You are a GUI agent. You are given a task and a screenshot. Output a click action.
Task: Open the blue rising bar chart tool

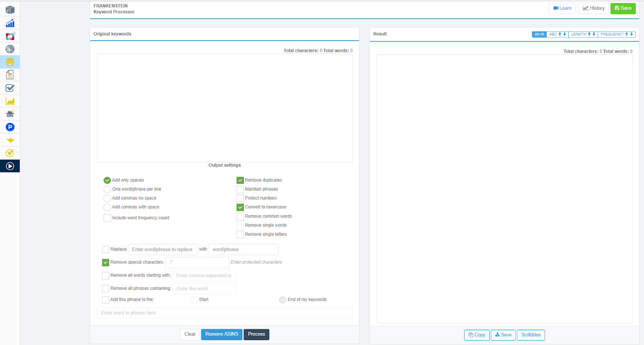[x=10, y=23]
